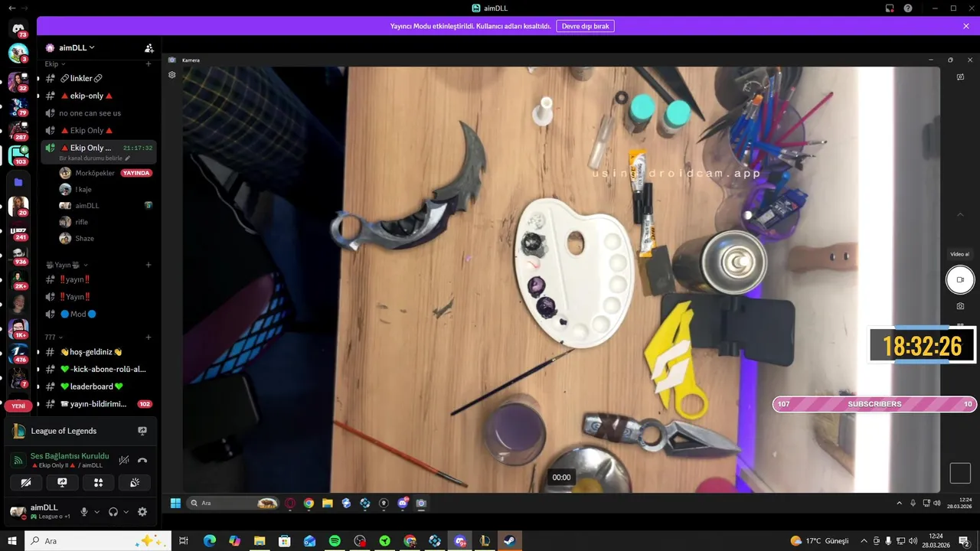Click YAYINDA live badge
980x551 pixels.
(136, 173)
